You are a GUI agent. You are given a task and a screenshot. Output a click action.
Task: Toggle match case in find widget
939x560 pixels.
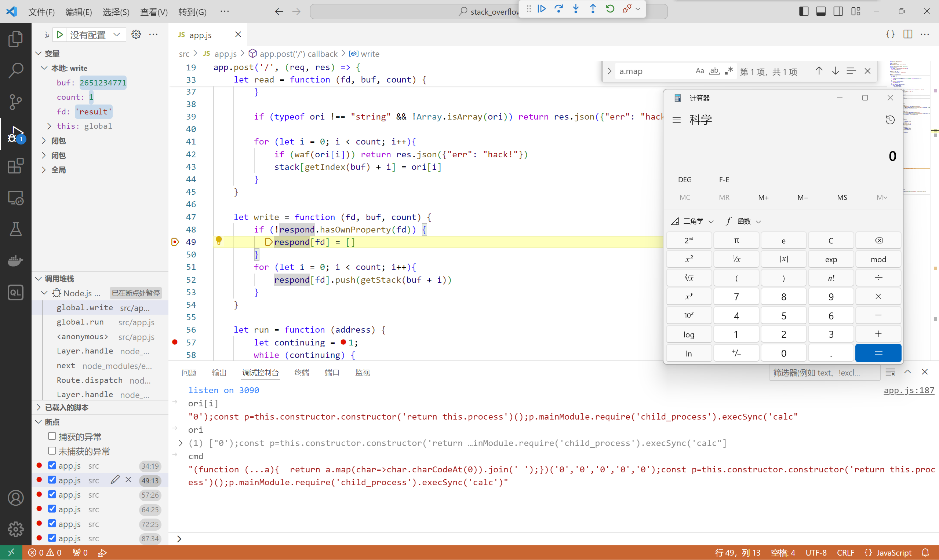(700, 71)
